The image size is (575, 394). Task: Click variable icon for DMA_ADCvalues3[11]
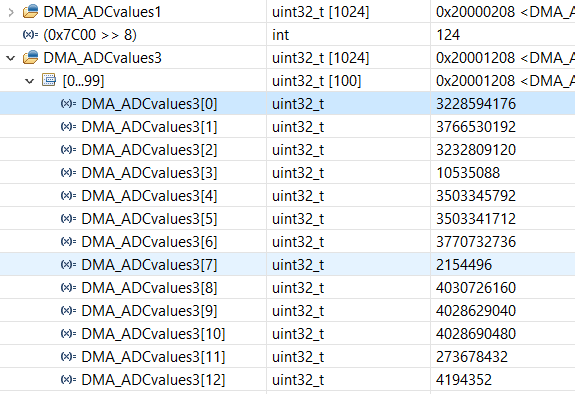coord(68,356)
